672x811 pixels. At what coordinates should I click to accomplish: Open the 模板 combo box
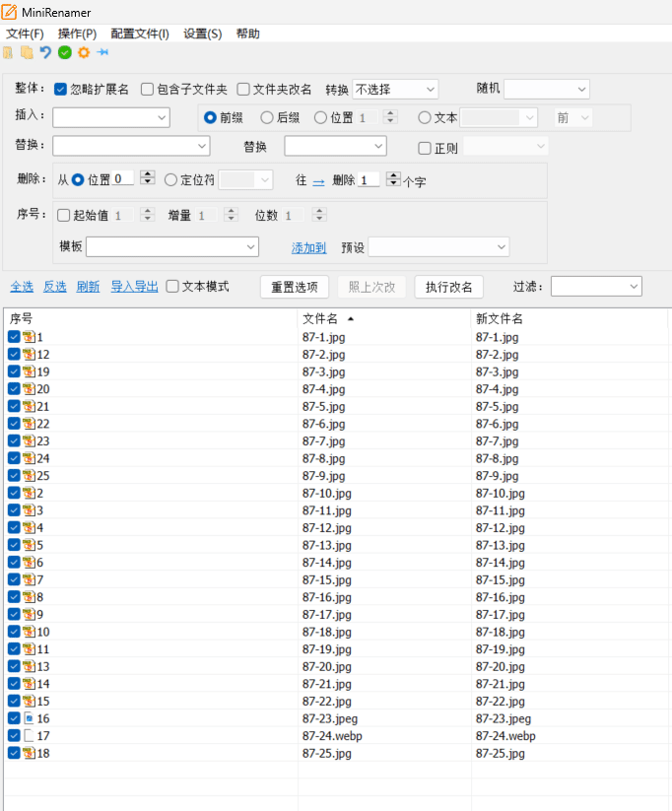coord(172,246)
